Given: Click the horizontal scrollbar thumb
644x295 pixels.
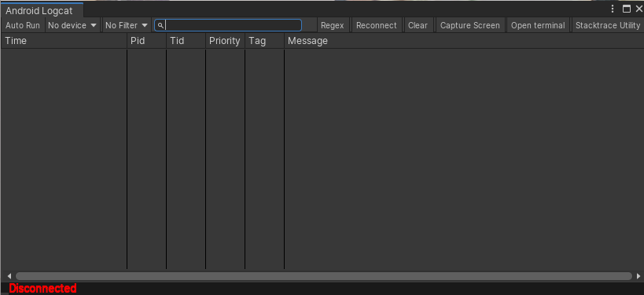Looking at the screenshot, I should [324, 276].
